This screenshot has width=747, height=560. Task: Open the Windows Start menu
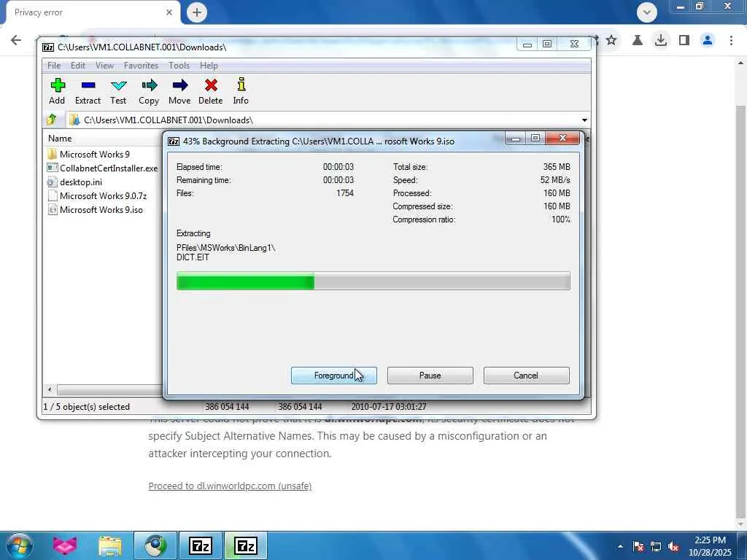tap(20, 545)
